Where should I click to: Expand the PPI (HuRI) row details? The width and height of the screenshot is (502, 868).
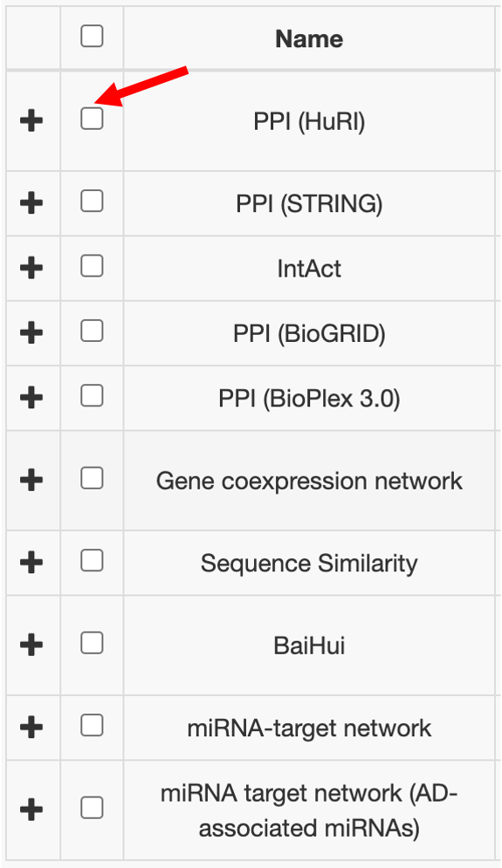(x=31, y=120)
